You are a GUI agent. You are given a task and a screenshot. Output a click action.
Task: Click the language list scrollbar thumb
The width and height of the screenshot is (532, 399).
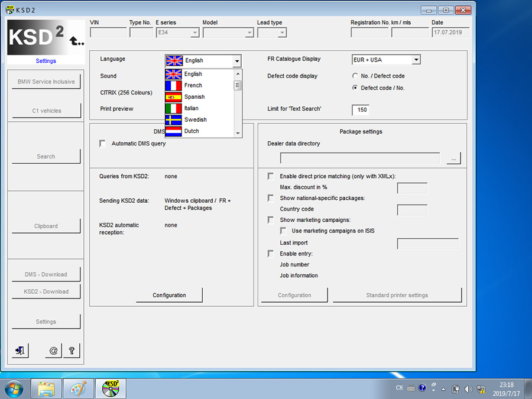[238, 85]
